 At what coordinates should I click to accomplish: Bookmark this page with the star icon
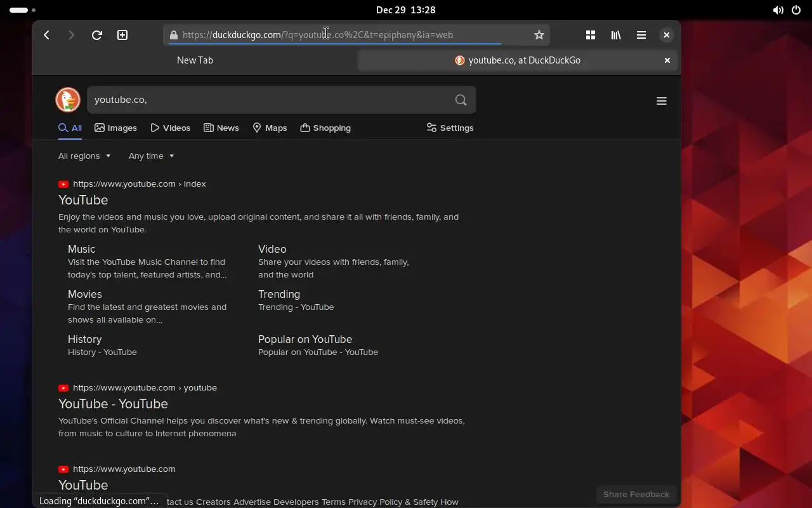(539, 35)
